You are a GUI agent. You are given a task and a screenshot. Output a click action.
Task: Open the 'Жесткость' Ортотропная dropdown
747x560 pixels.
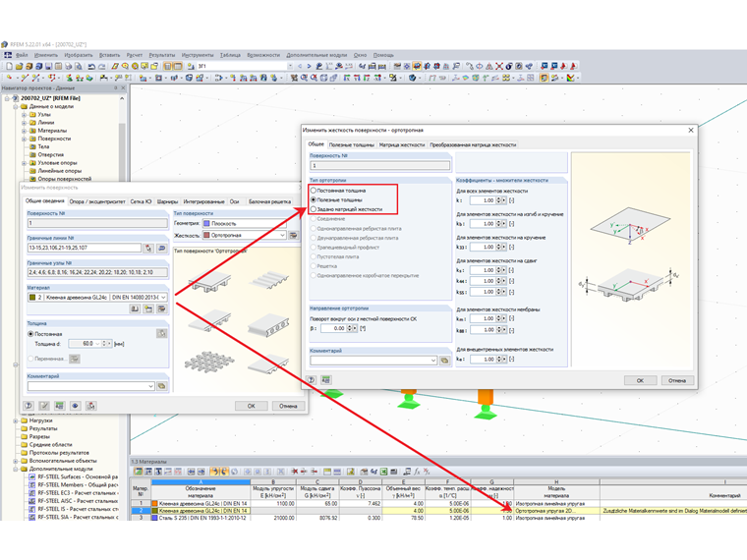(x=282, y=235)
